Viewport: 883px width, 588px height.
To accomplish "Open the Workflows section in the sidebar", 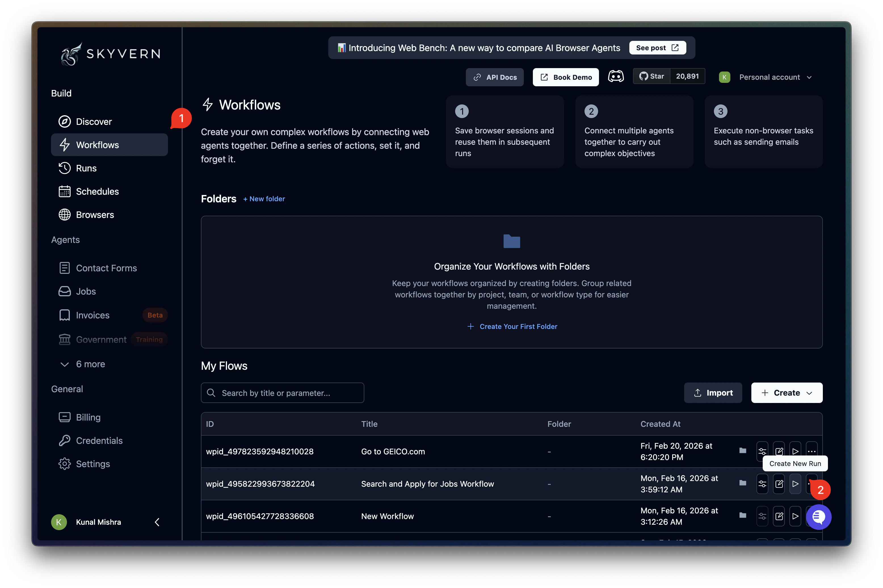I will pos(97,145).
